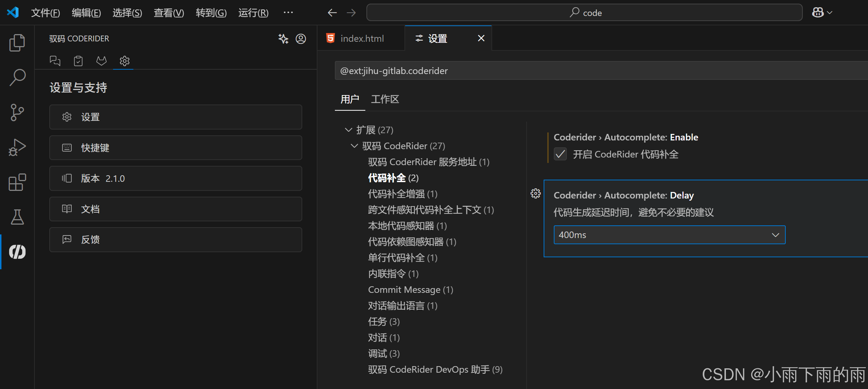
Task: Switch to CodeRider task clipboard tab icon
Action: tap(78, 61)
